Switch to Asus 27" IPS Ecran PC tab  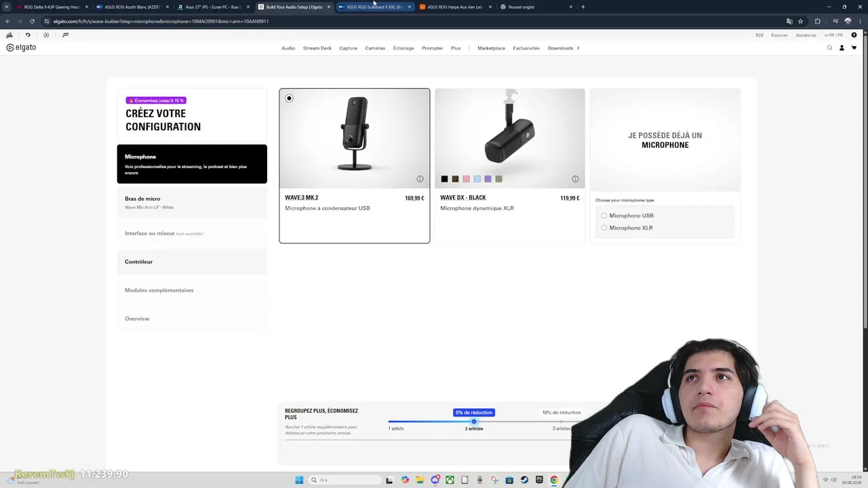coord(213,7)
